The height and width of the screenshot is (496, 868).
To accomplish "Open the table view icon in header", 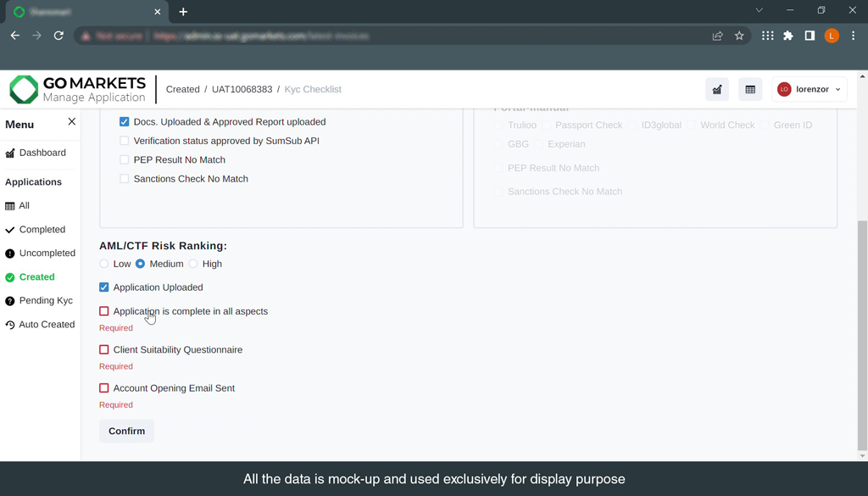I will (x=750, y=89).
